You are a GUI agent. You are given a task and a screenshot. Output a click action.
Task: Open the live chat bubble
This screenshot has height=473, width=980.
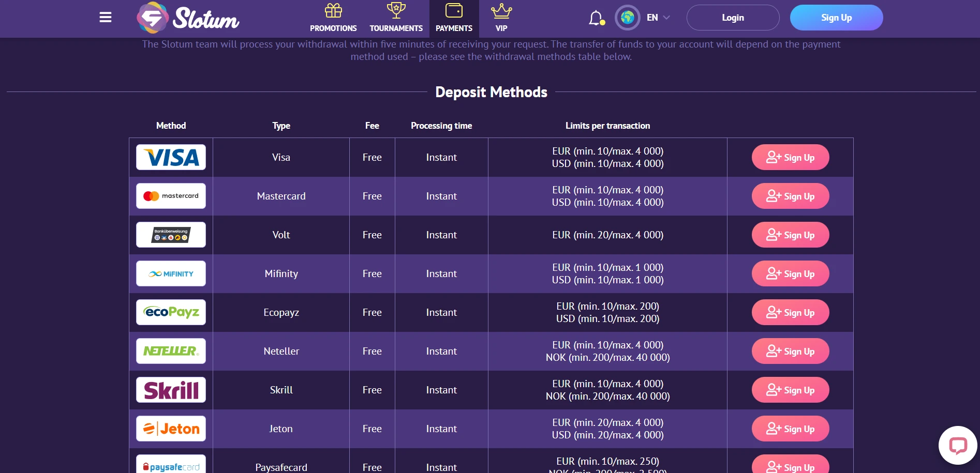[x=958, y=445]
